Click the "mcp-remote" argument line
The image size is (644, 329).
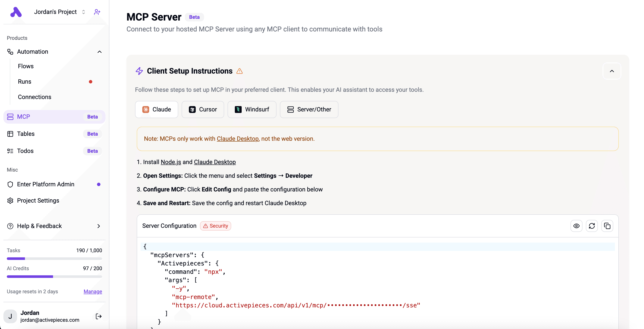(x=195, y=297)
